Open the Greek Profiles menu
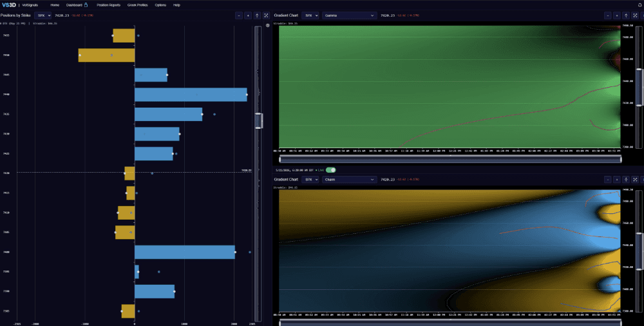Viewport: 644px width, 326px height. click(138, 5)
